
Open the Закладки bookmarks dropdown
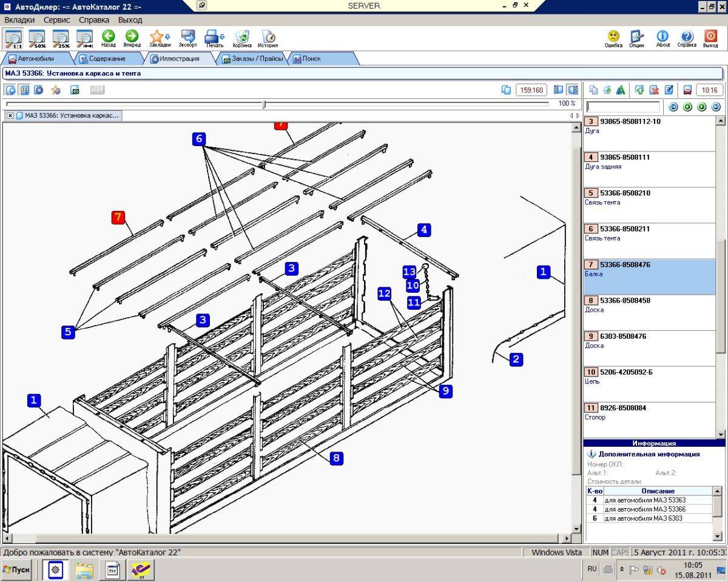(x=160, y=39)
